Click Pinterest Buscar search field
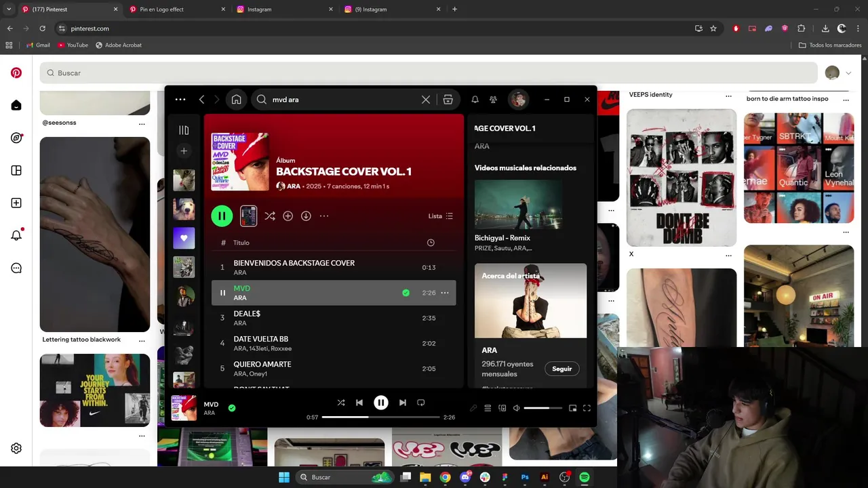This screenshot has height=488, width=868. [429, 73]
